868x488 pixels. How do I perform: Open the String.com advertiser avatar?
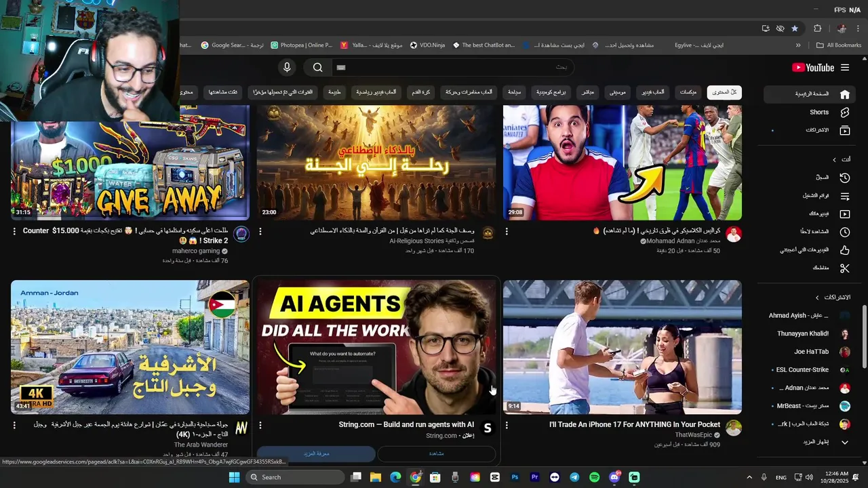pos(487,428)
